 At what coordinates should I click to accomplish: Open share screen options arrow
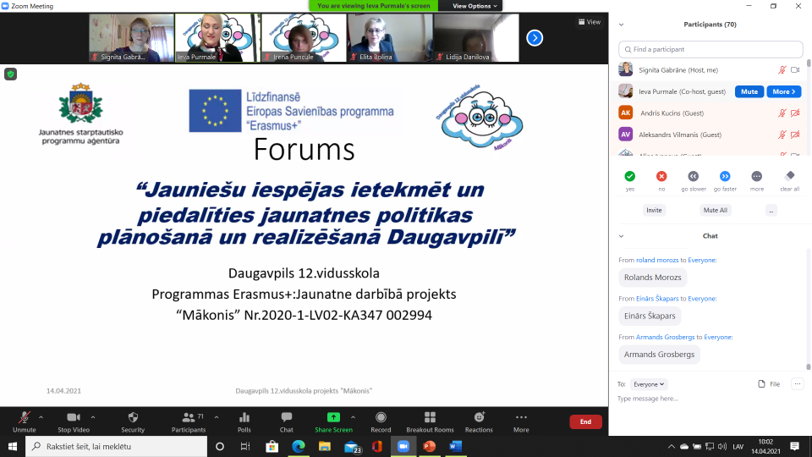353,417
